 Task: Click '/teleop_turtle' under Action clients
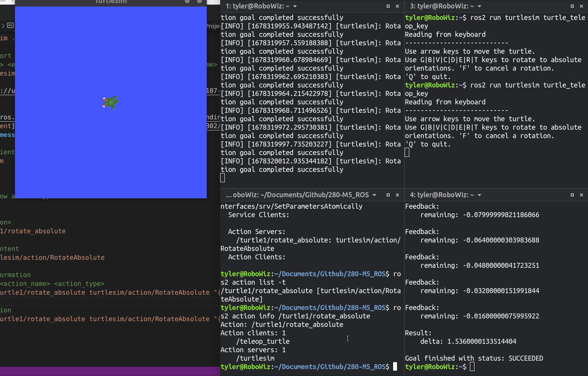(x=263, y=341)
